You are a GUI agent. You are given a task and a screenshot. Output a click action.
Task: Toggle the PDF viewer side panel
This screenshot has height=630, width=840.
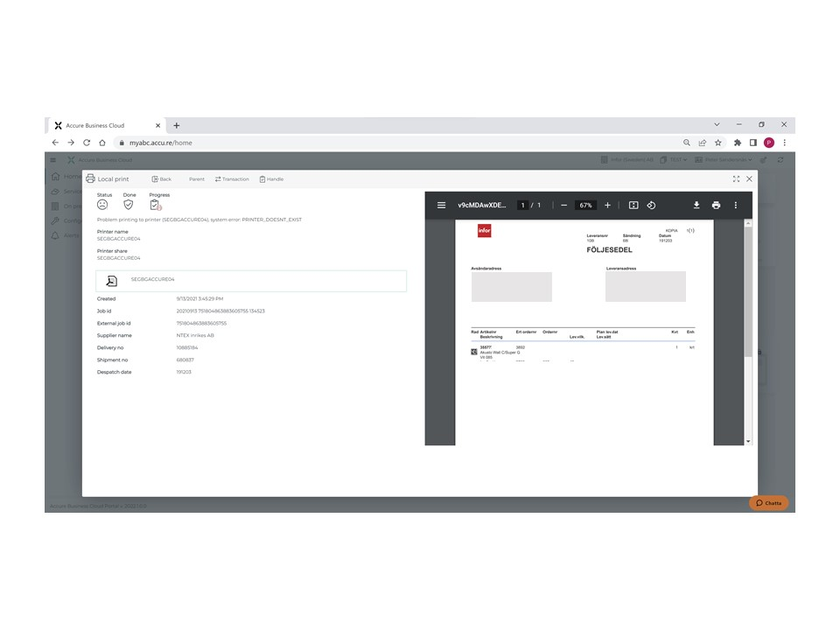441,205
